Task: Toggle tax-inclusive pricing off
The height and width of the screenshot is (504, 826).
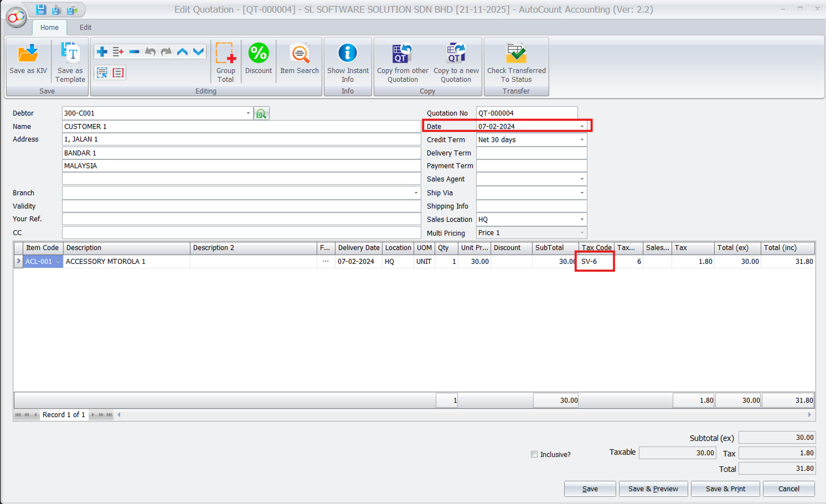Action: click(x=534, y=455)
